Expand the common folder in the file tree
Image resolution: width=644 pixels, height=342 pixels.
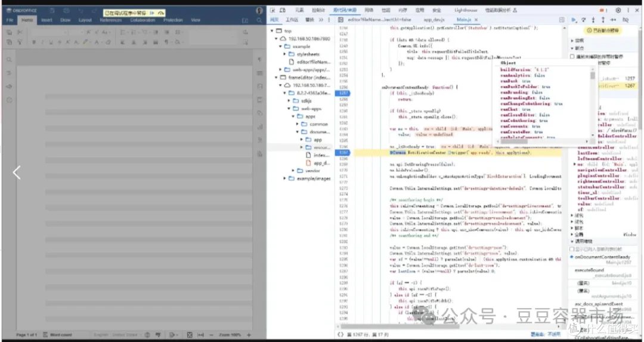pos(298,124)
